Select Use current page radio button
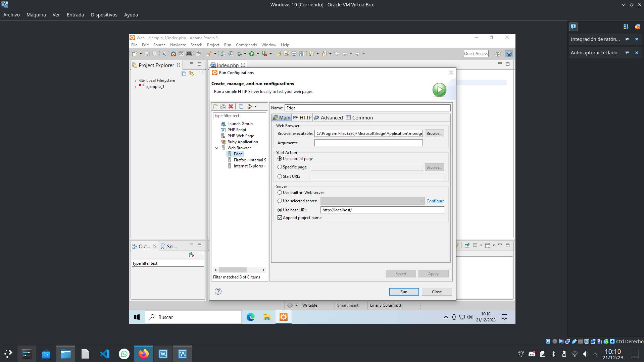 pyautogui.click(x=280, y=159)
